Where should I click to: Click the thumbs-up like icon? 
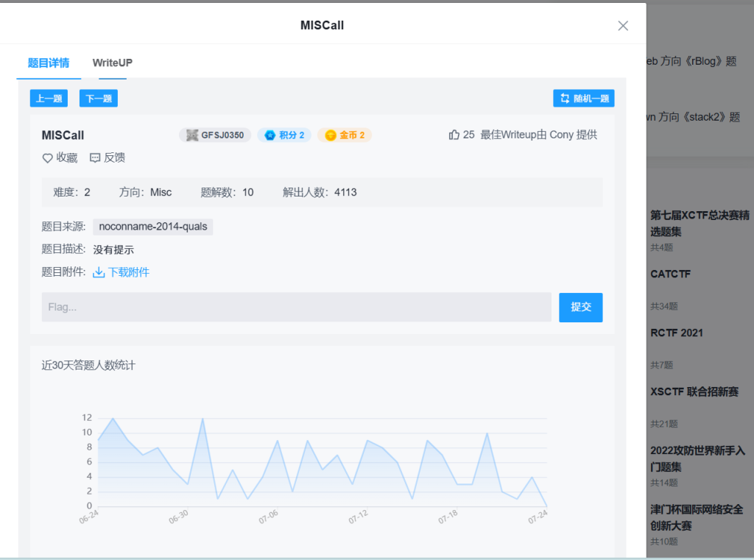coord(454,135)
